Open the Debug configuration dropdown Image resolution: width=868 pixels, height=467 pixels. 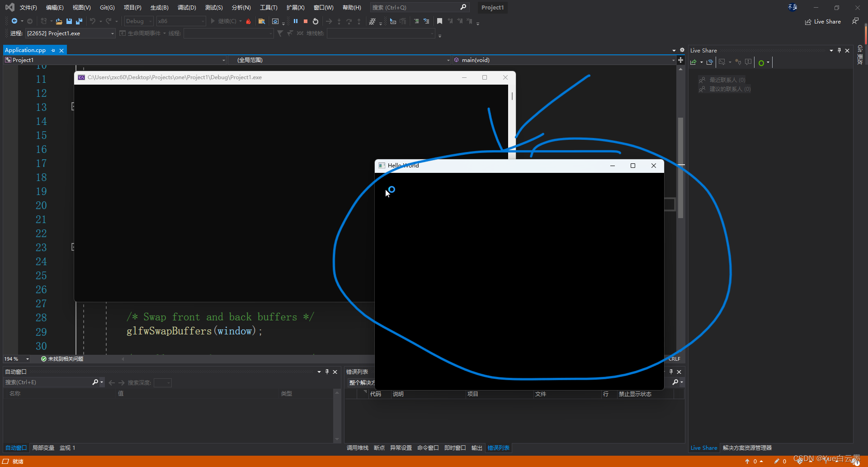click(x=139, y=21)
